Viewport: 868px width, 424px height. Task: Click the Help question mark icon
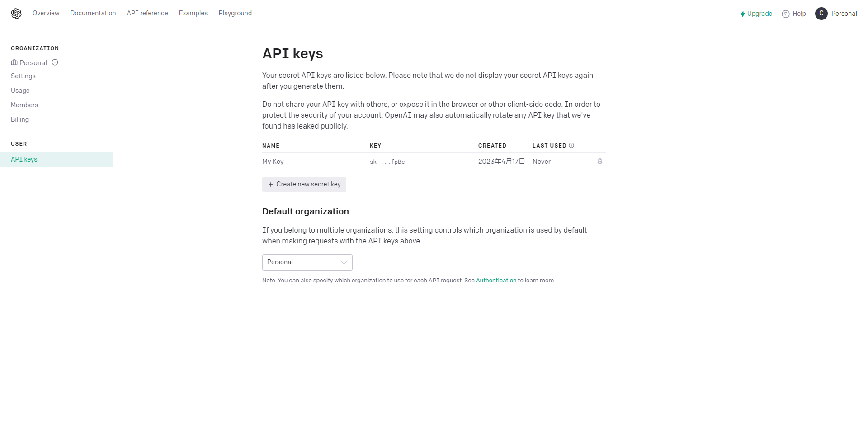786,14
